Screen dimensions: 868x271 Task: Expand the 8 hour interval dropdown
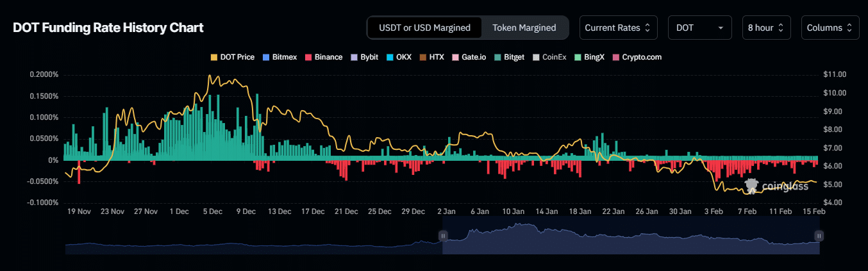[x=766, y=28]
